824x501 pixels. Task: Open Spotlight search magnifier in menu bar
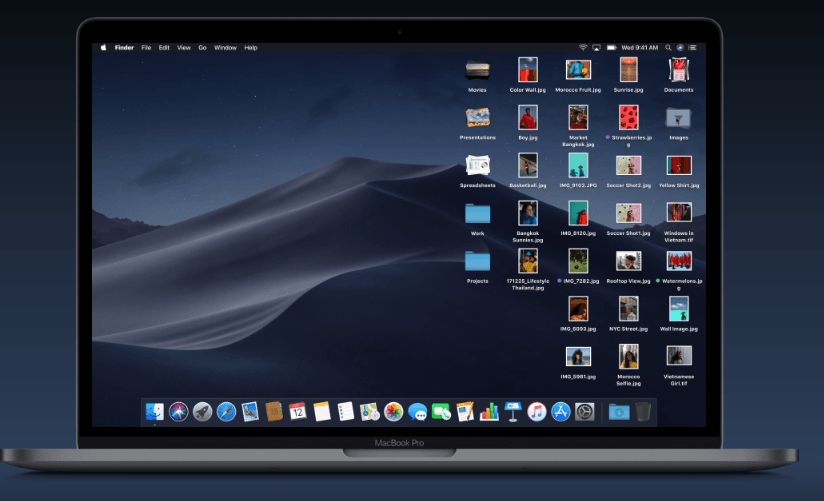click(x=668, y=47)
